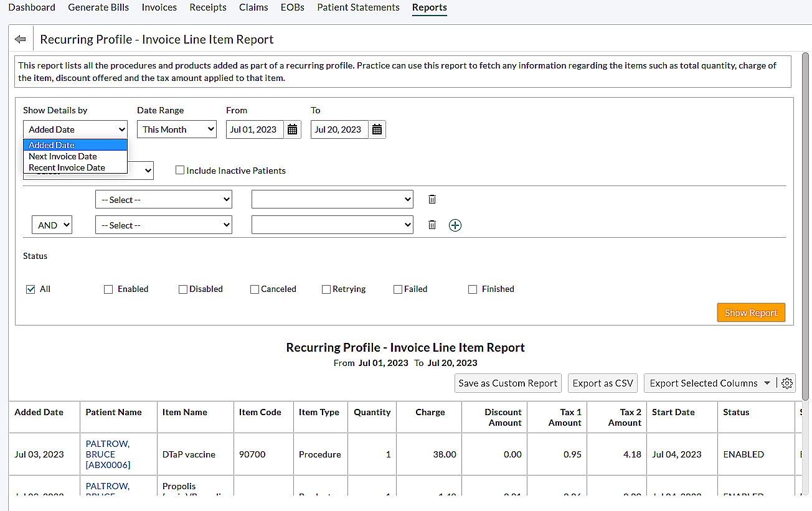Delete the second filter row with trash icon
Viewport: 812px width, 511px height.
[x=432, y=225]
